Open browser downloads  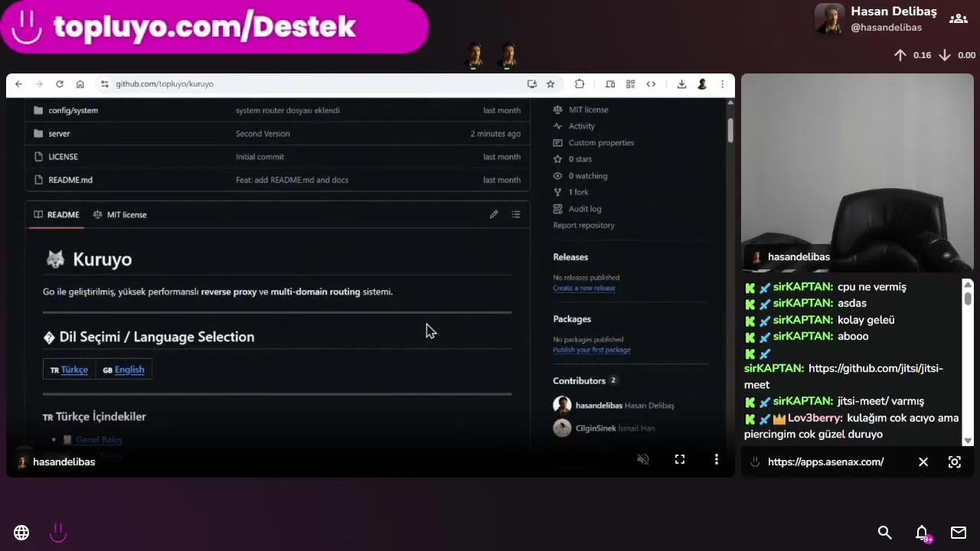681,84
